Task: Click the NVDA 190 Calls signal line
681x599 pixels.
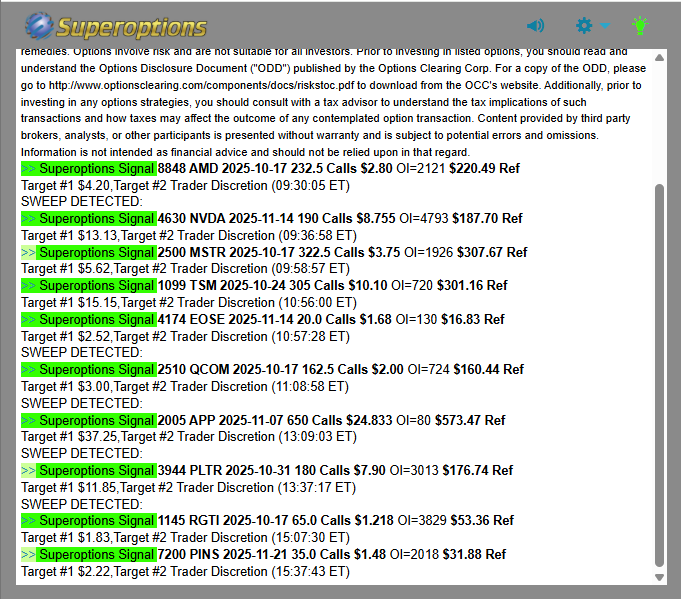Action: coord(340,218)
